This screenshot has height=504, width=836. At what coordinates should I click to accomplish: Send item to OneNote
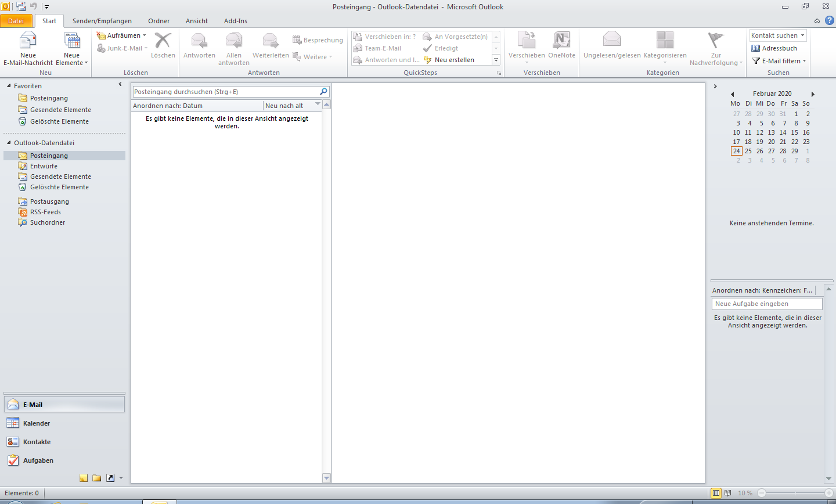561,45
